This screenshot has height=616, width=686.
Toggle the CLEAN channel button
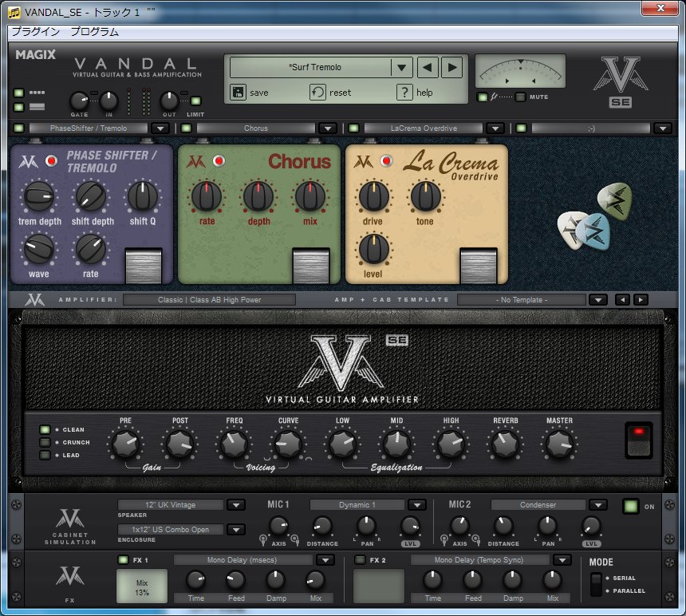click(x=45, y=429)
